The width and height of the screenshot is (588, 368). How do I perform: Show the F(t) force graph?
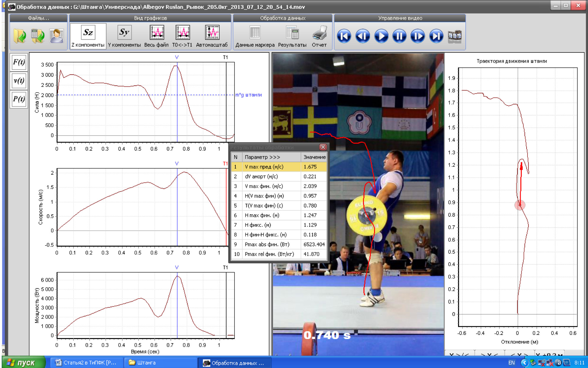[x=19, y=62]
